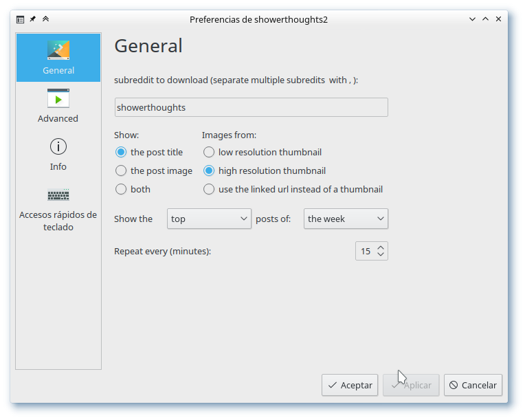Pin the window with the pin icon
This screenshot has width=525, height=420.
[33, 19]
